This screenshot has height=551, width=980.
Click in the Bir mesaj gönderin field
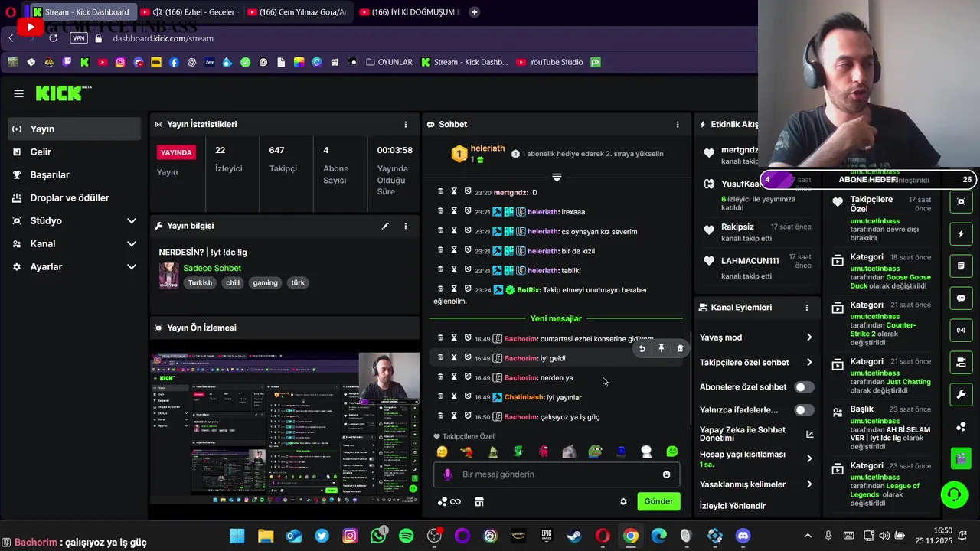tap(555, 474)
